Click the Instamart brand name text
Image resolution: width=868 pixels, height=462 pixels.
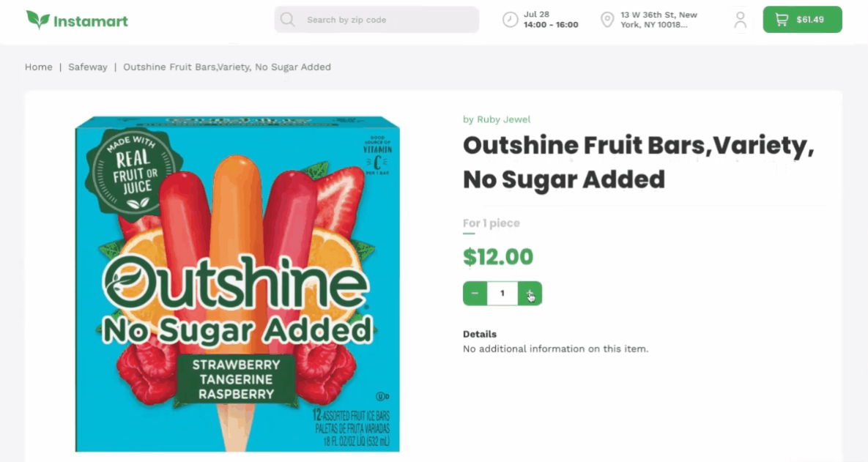point(91,21)
